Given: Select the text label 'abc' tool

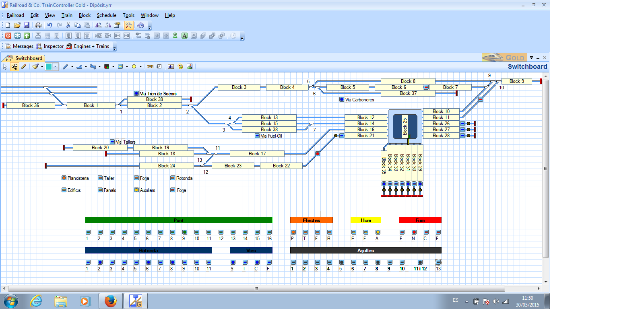Looking at the screenshot, I should pos(171,67).
